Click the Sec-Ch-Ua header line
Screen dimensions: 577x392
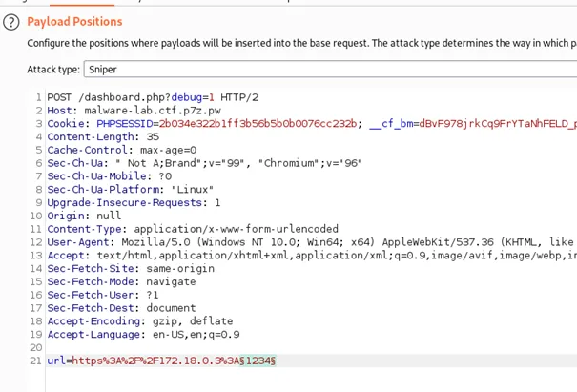pyautogui.click(x=205, y=163)
